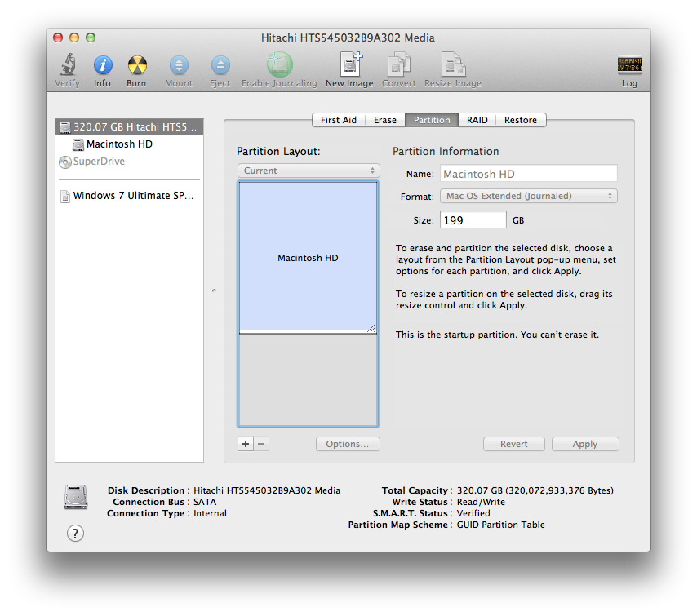Screen dimensions: 697x616
Task: Click the hard disk icon beside Disk Description
Action: tap(76, 498)
